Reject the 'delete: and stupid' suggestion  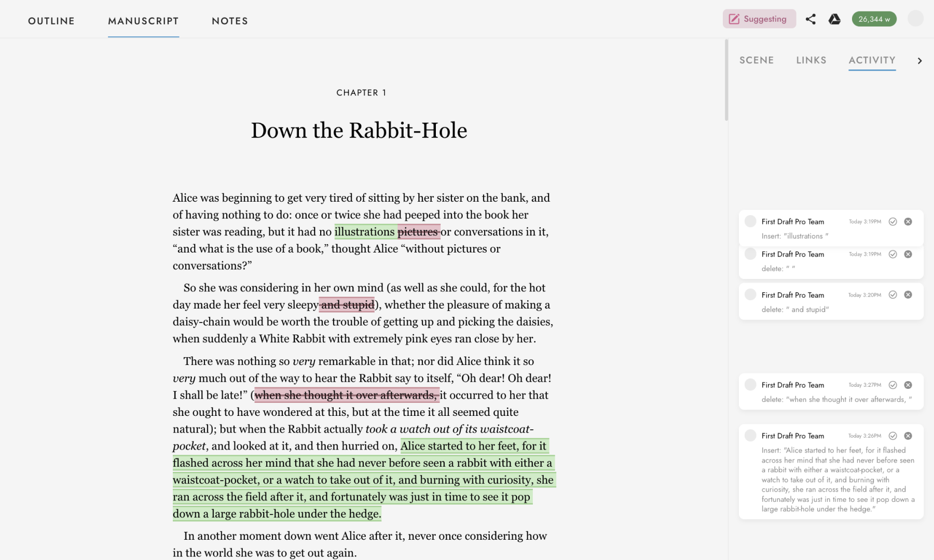coord(908,295)
